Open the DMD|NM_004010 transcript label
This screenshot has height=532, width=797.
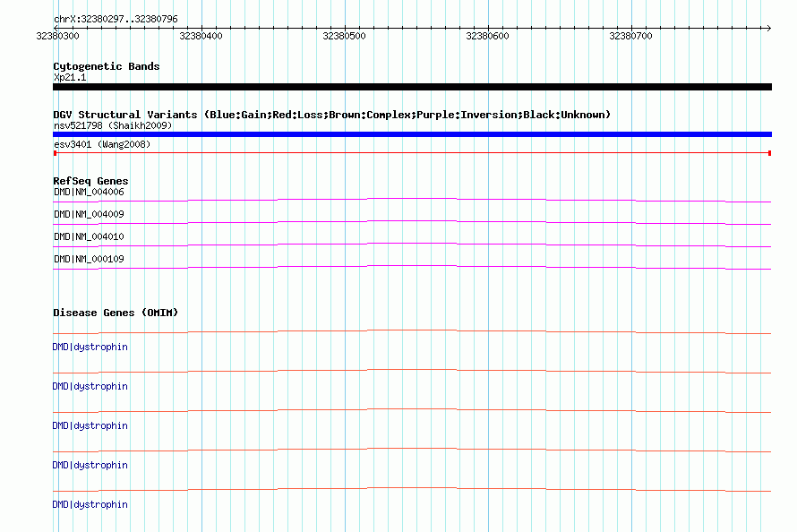tap(89, 236)
